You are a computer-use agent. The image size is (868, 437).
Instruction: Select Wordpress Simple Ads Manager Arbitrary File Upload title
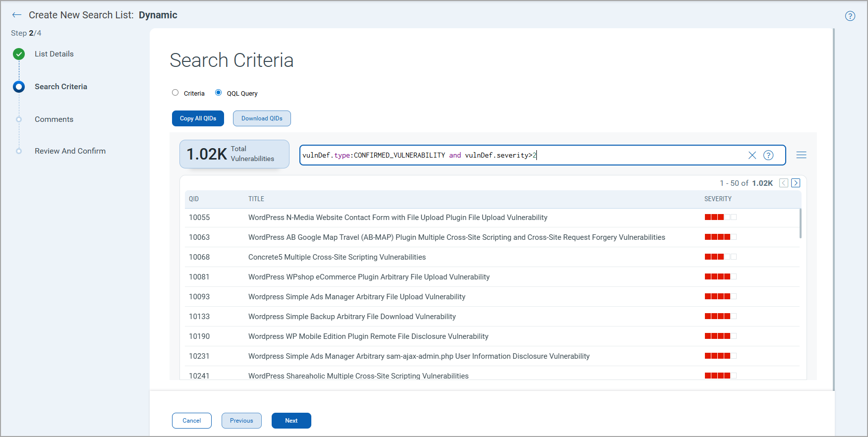click(x=357, y=297)
